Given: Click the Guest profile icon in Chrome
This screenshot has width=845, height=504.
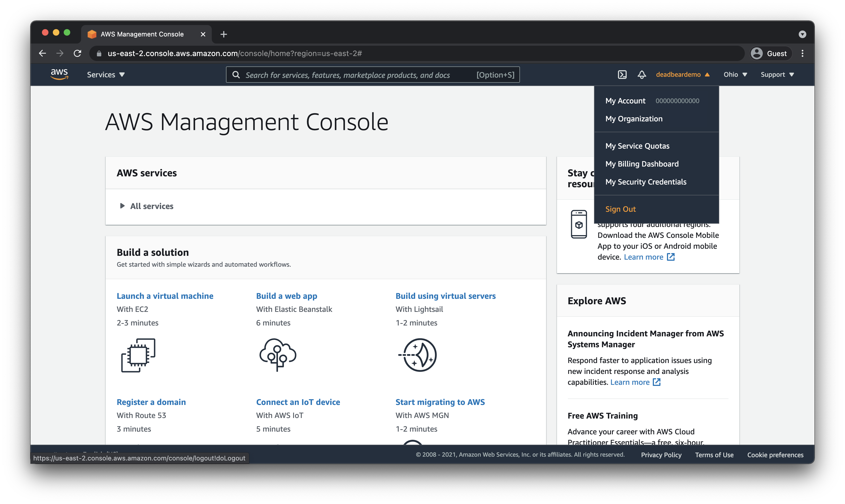Looking at the screenshot, I should coord(757,53).
